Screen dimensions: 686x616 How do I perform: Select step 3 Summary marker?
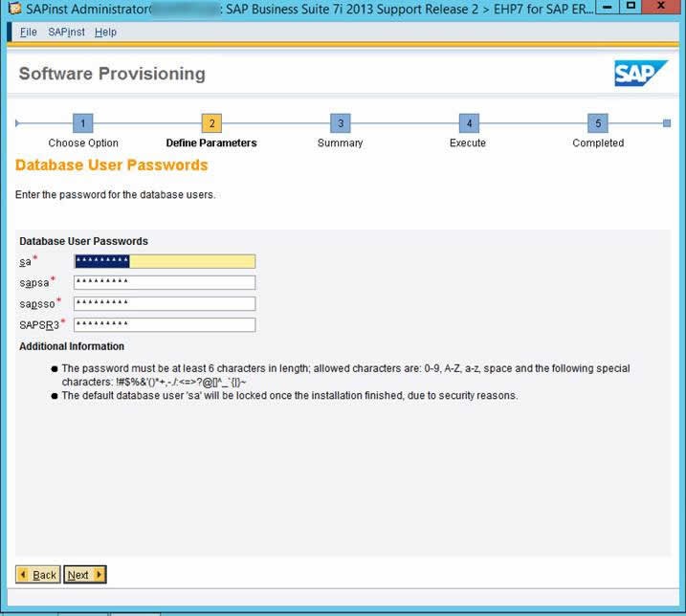[341, 123]
